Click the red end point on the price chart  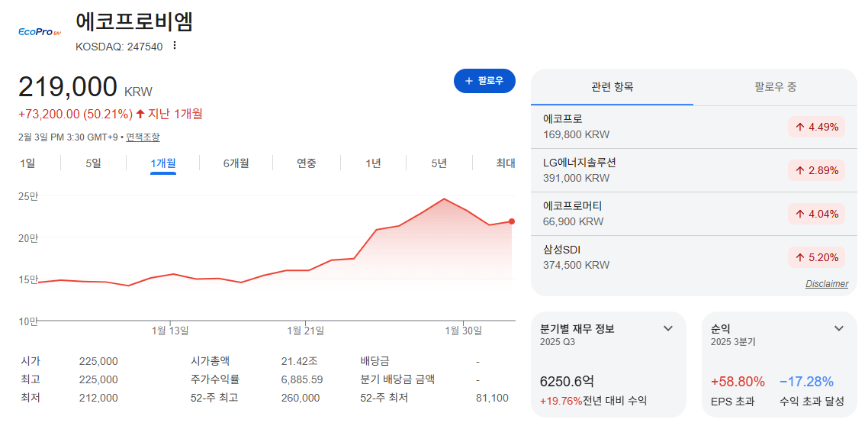[x=512, y=221]
